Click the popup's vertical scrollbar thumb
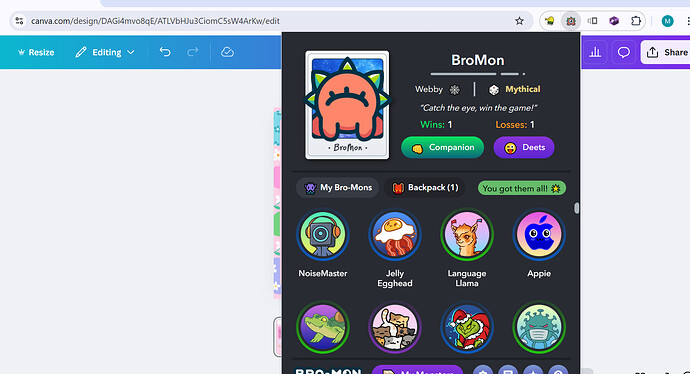 pyautogui.click(x=576, y=208)
